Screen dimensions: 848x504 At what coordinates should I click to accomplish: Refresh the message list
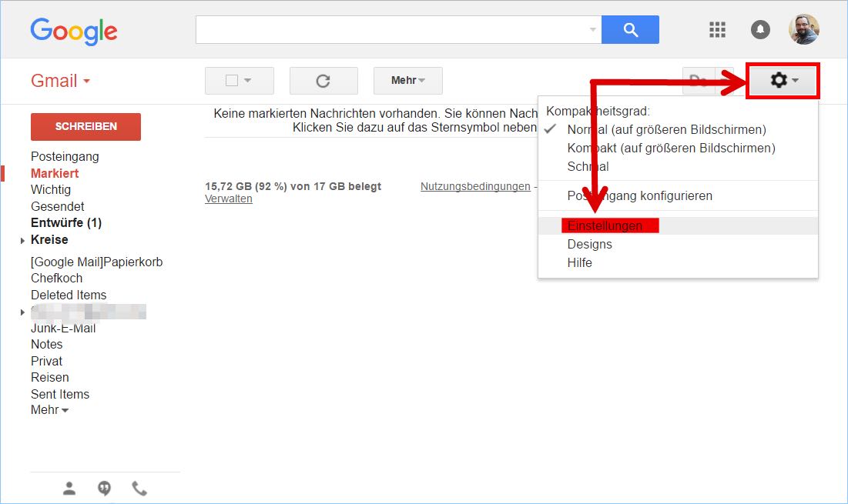coord(323,81)
